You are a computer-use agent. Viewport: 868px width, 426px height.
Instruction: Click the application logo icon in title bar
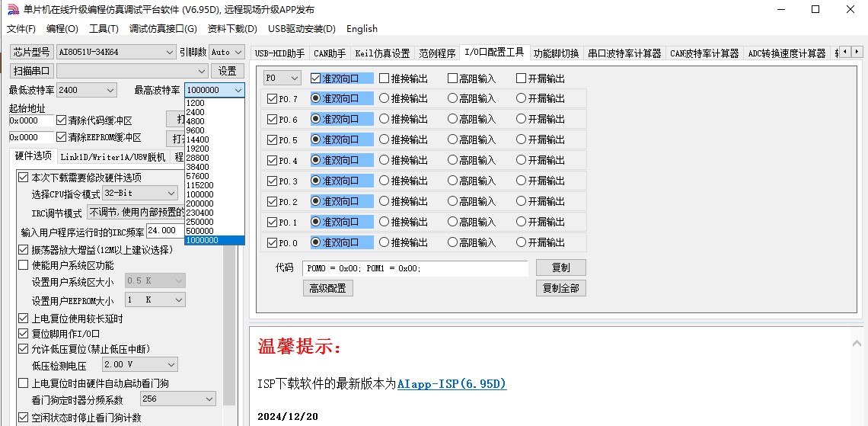(x=13, y=9)
